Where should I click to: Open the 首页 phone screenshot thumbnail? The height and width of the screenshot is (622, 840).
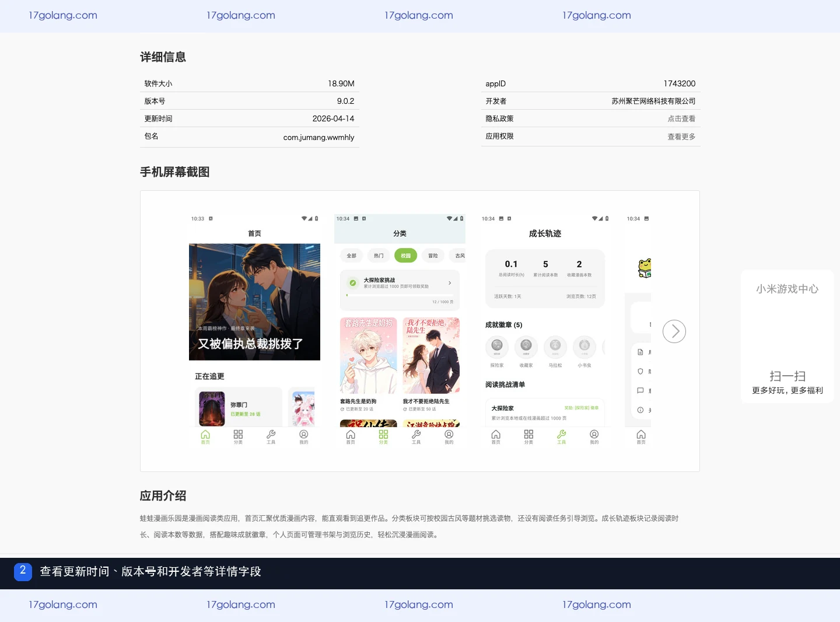[x=254, y=331]
